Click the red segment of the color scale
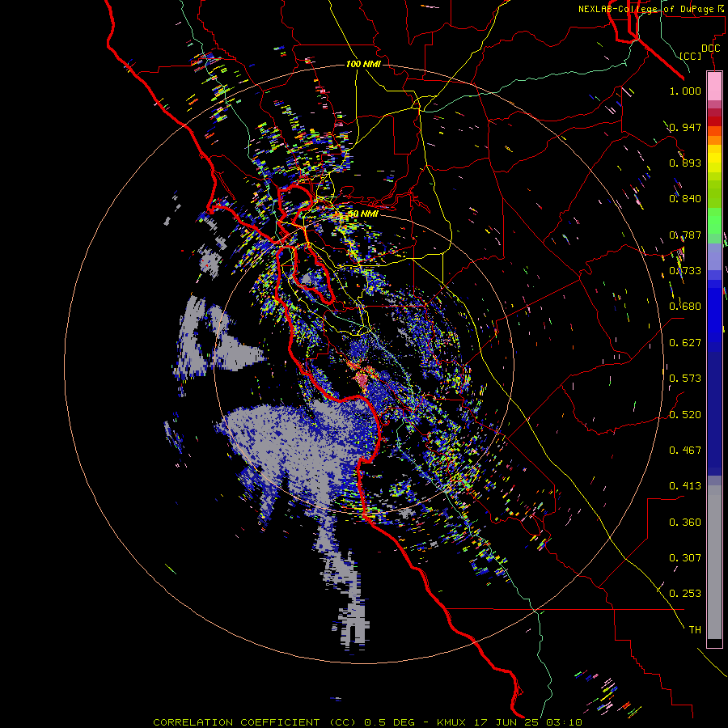Viewport: 728px width, 728px height. click(714, 121)
